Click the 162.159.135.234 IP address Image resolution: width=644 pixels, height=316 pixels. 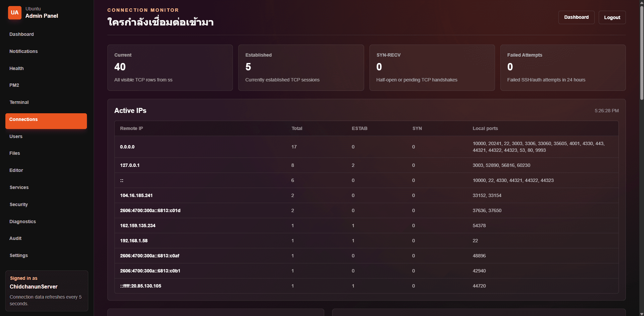pos(138,226)
